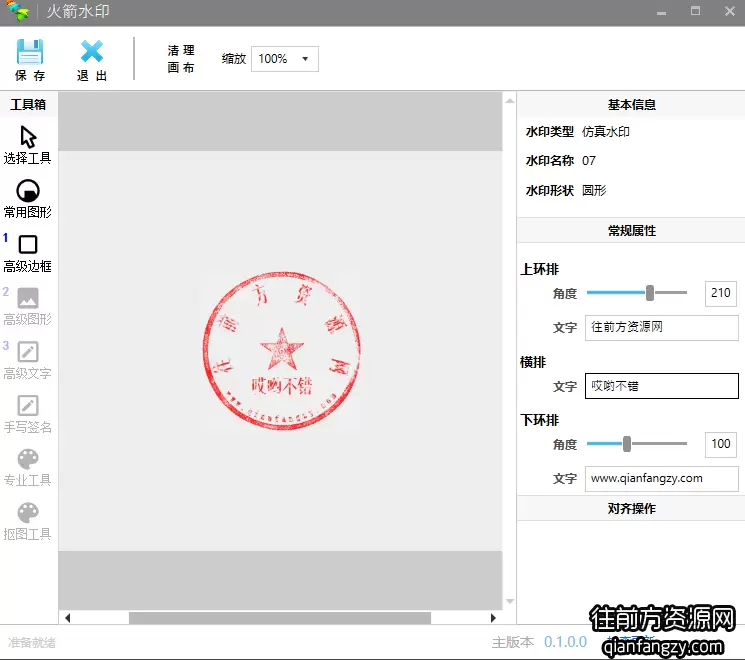Click the upper ring angle value 210

pyautogui.click(x=721, y=293)
